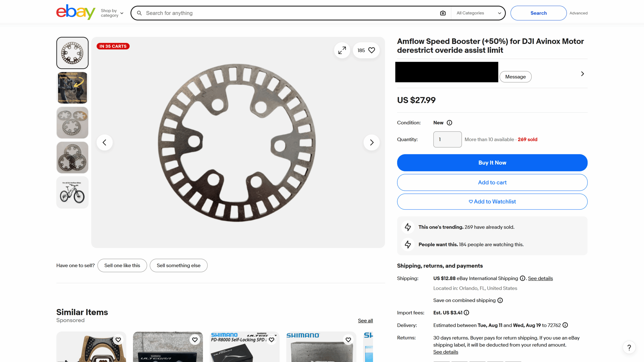This screenshot has width=644, height=362.
Task: Click the camera image search icon
Action: click(443, 13)
